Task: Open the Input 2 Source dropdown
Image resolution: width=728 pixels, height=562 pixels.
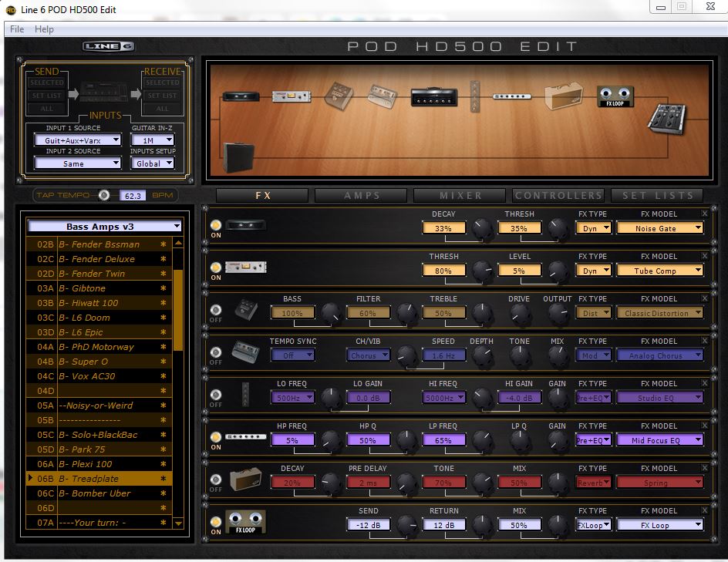Action: (78, 163)
